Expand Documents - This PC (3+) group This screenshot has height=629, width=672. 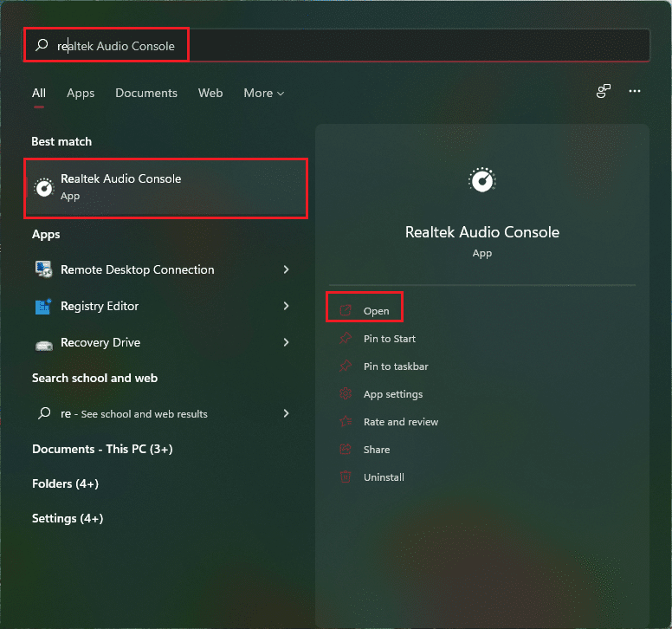(102, 449)
